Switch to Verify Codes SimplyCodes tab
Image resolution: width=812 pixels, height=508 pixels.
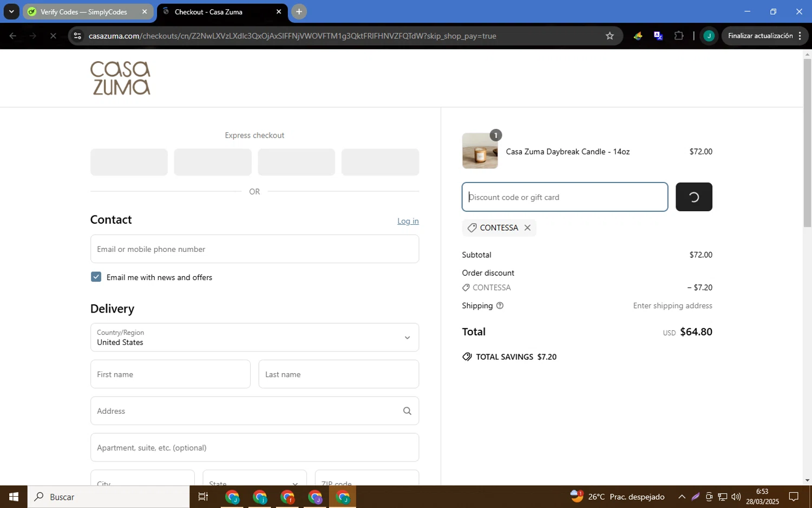84,12
